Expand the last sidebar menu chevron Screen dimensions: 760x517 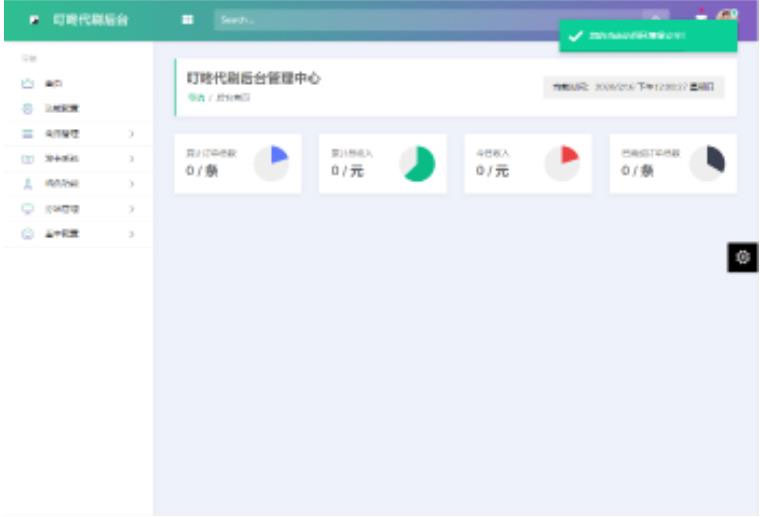click(x=132, y=233)
